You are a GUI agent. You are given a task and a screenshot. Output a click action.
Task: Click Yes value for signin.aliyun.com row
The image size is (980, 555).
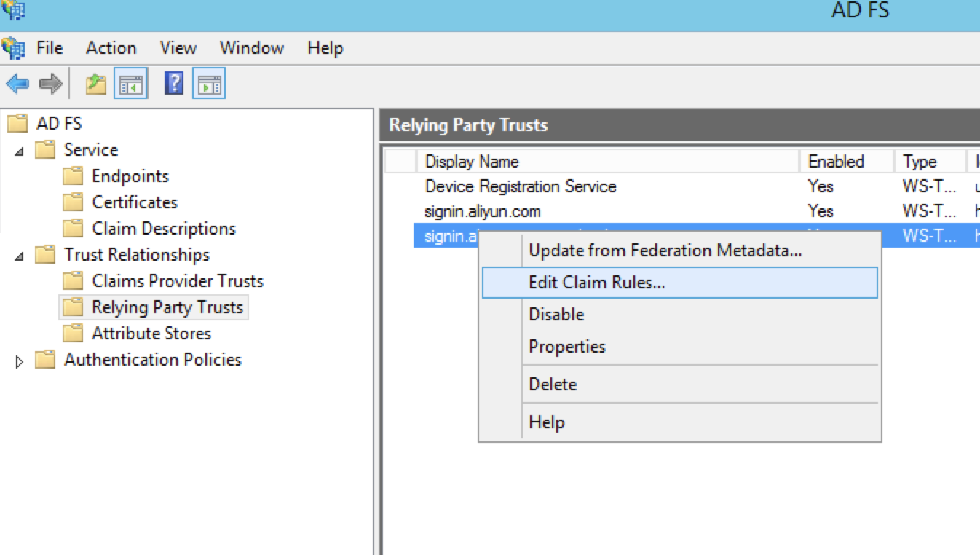(x=821, y=211)
